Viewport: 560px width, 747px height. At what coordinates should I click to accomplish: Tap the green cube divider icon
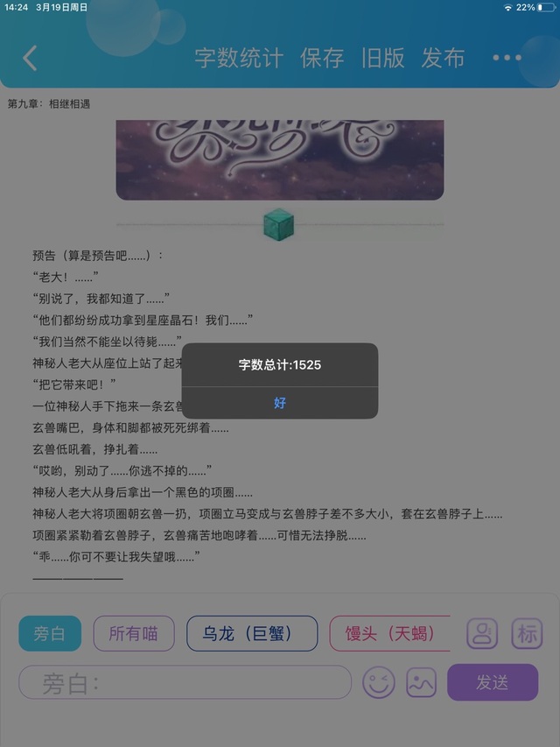point(278,224)
